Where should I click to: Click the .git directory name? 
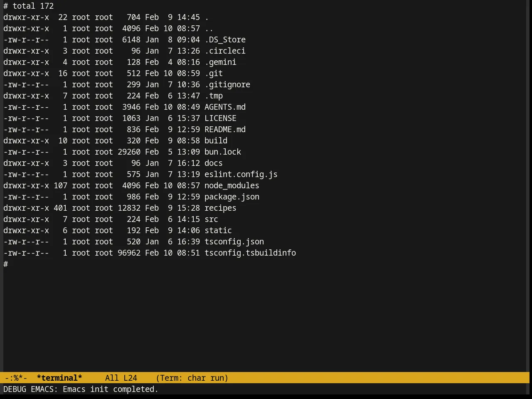(214, 74)
